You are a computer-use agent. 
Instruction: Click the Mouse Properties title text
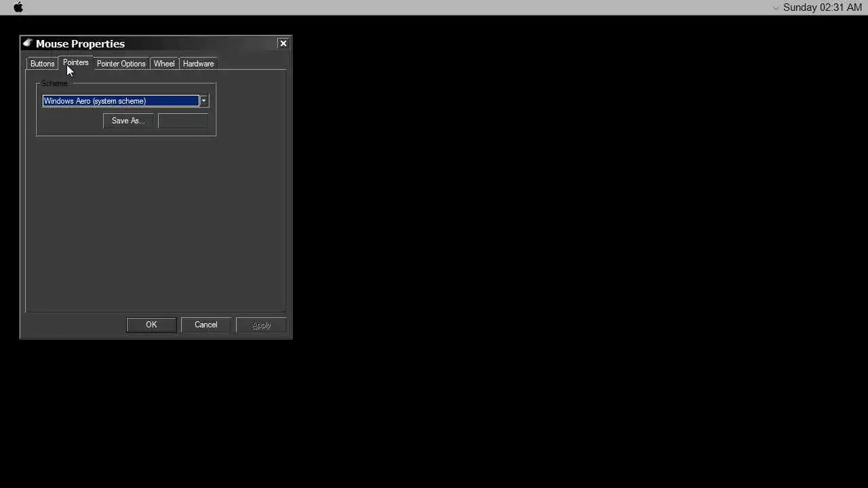80,43
